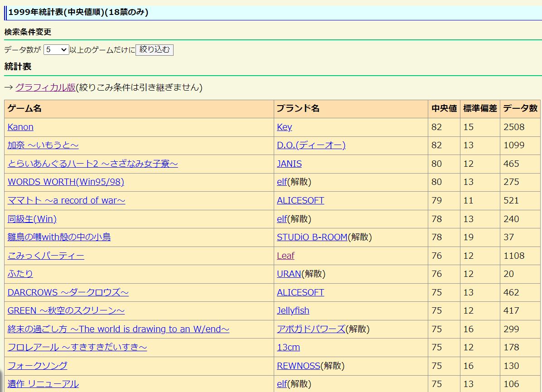Open the Leaf brand link
Viewport: 542px width, 392px height.
click(x=286, y=256)
